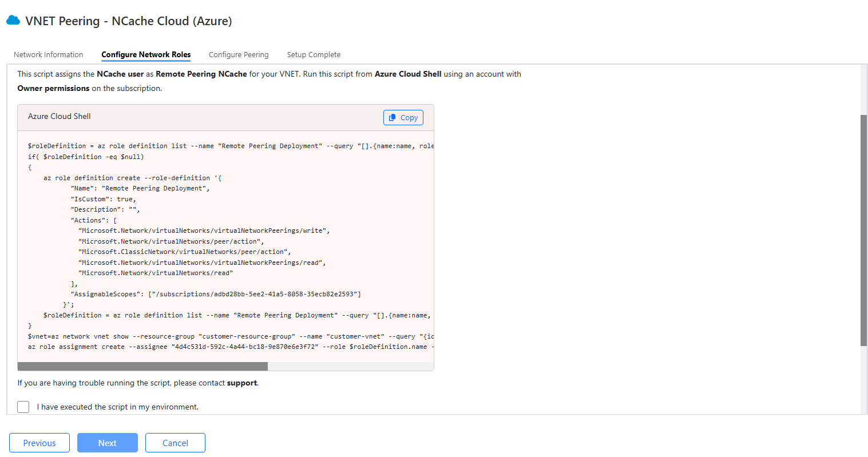This screenshot has height=457, width=868.
Task: Click the "Description": "" line
Action: pos(105,209)
